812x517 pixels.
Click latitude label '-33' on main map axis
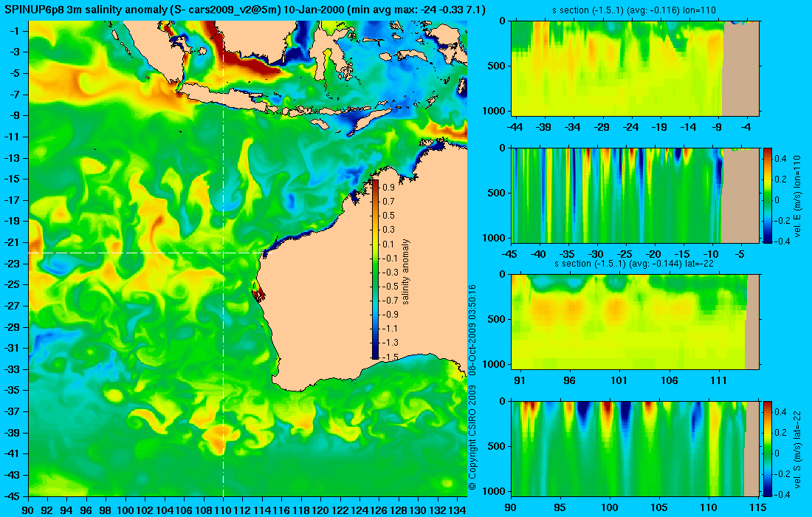tap(13, 369)
